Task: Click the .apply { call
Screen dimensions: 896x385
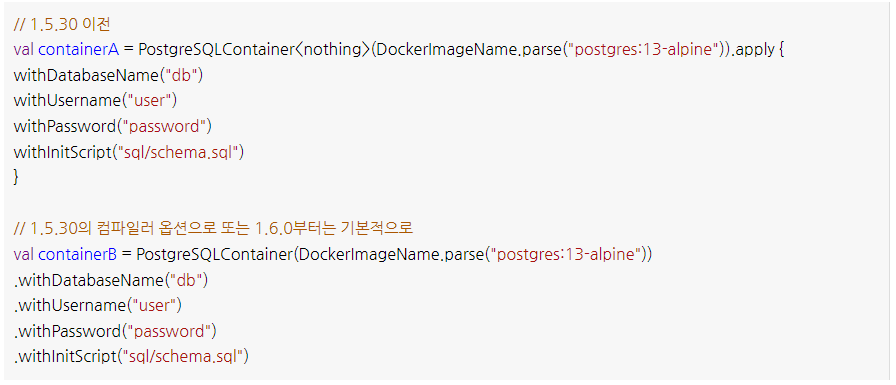Action: [759, 50]
